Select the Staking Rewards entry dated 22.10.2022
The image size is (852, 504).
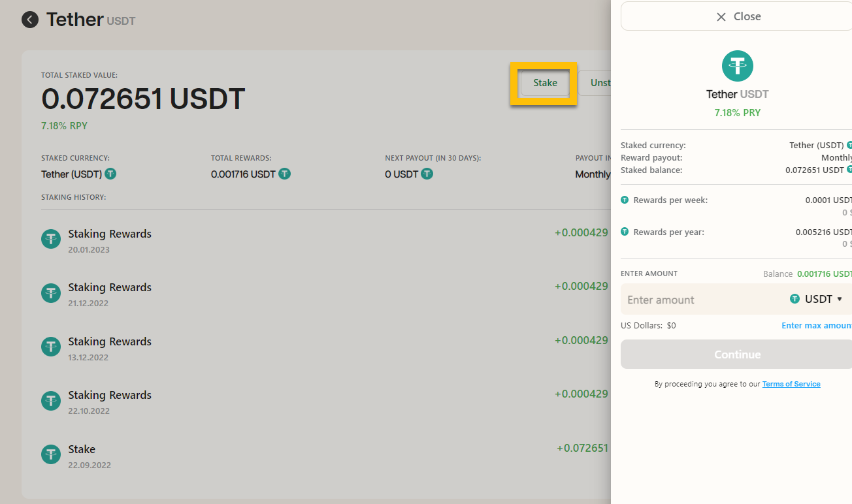(x=325, y=402)
